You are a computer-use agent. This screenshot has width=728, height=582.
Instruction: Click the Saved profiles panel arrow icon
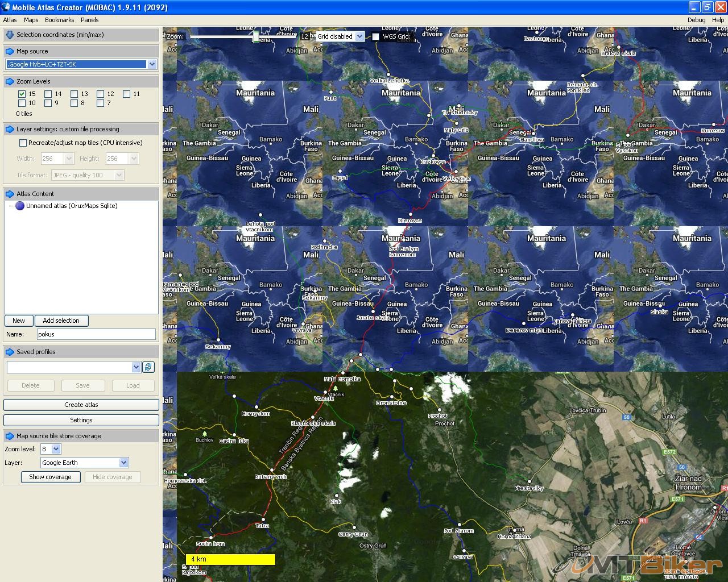click(10, 352)
